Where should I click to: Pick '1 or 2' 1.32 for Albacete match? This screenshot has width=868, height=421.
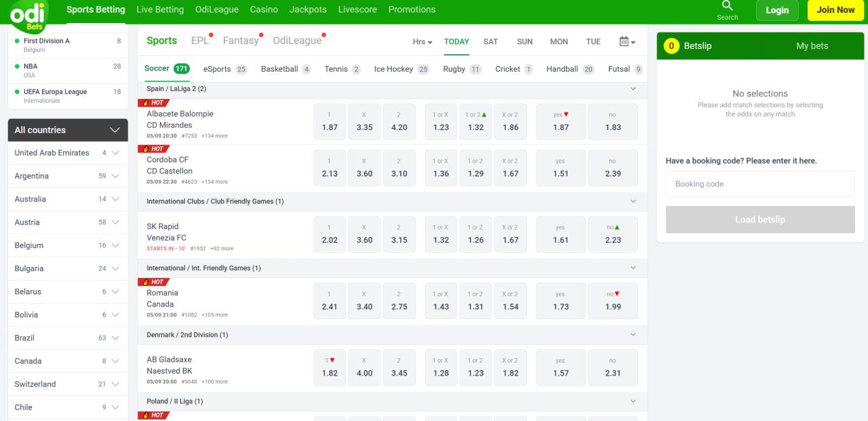(476, 121)
